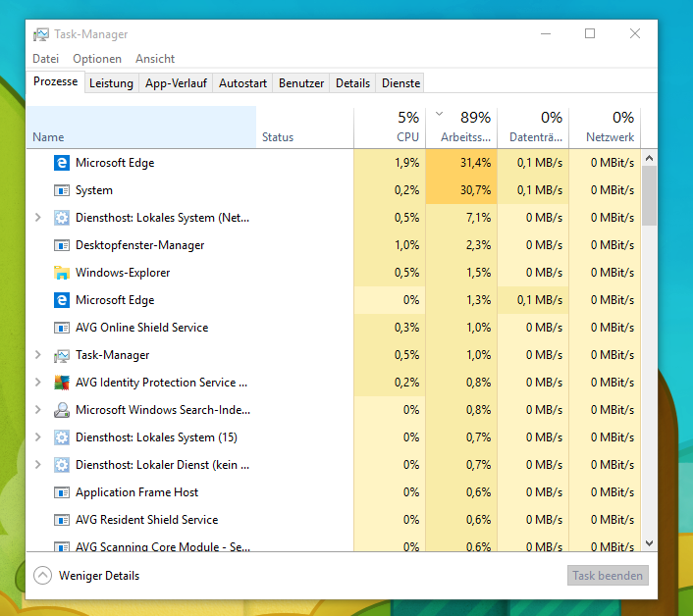
Task: Select AVG Online Shield Service name
Action: coord(141,328)
